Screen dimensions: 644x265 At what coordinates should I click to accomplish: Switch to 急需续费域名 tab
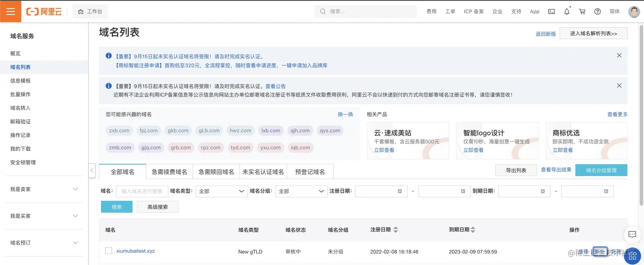(x=170, y=171)
